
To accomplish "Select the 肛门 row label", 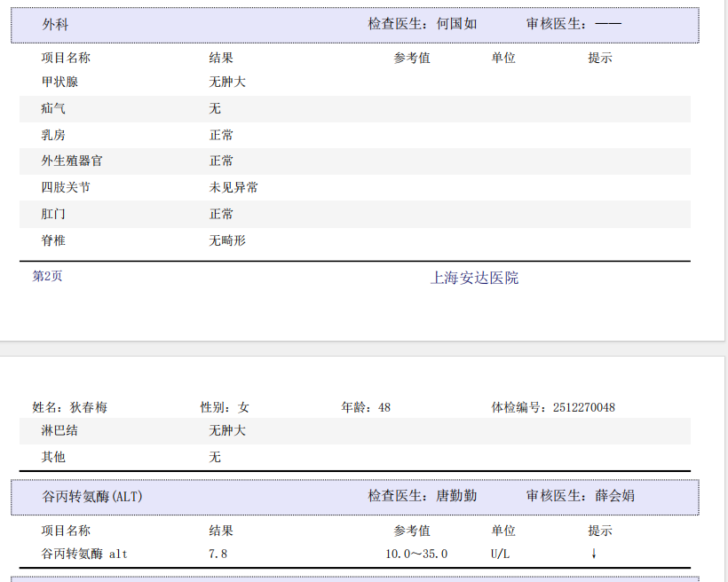I will 53,214.
